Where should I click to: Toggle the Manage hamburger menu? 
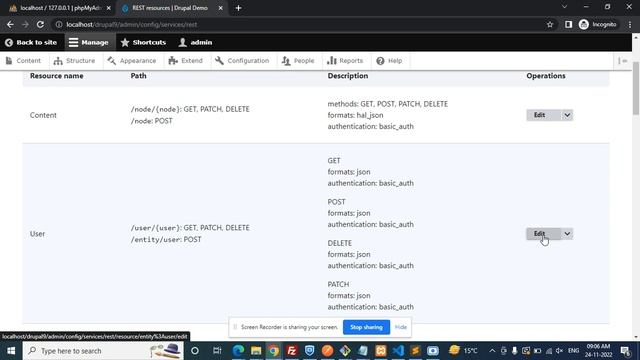tap(89, 42)
